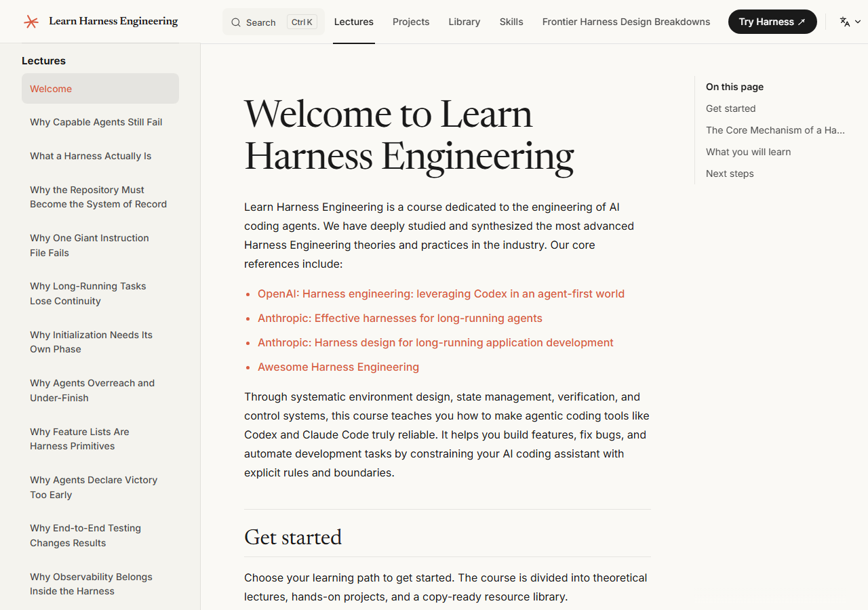Open the Skills tab
868x610 pixels.
tap(511, 22)
